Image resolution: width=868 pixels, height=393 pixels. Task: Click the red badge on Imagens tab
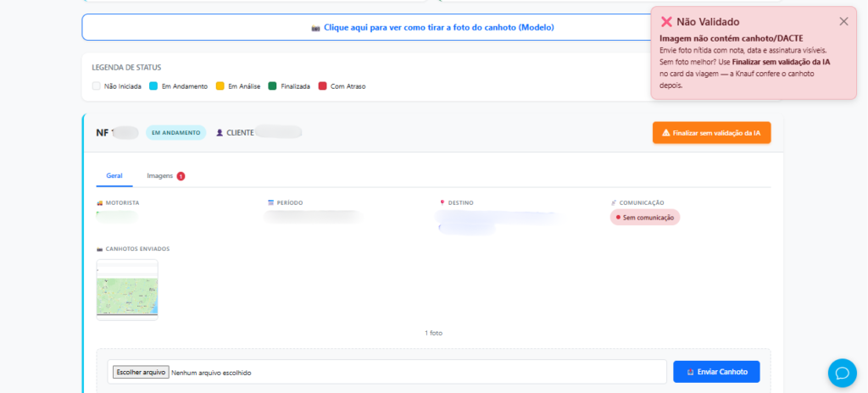click(181, 176)
